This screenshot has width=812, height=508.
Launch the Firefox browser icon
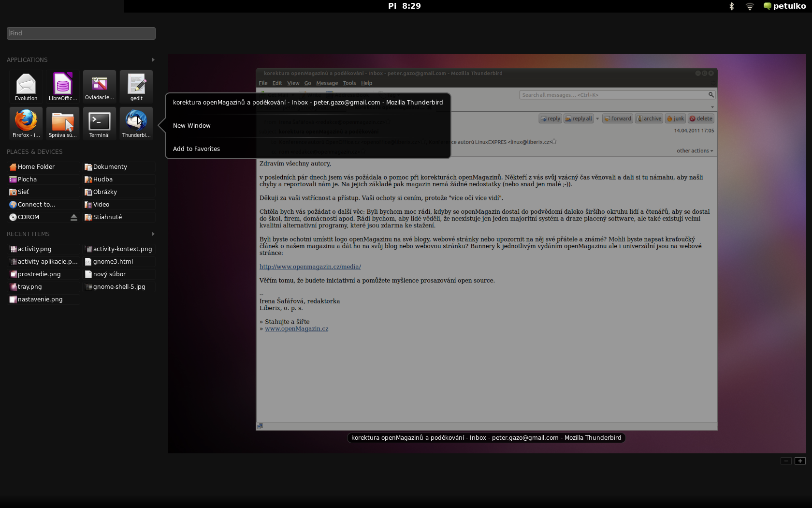pyautogui.click(x=26, y=123)
